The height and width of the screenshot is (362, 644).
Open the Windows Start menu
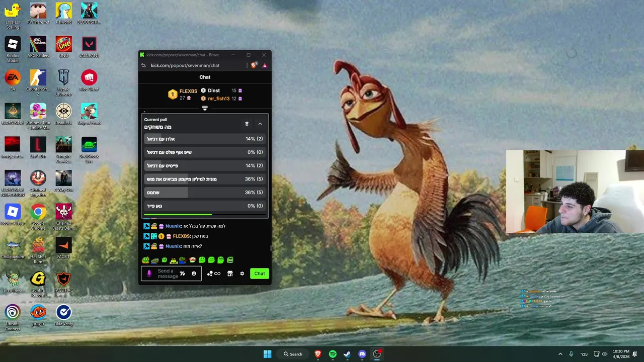click(268, 354)
